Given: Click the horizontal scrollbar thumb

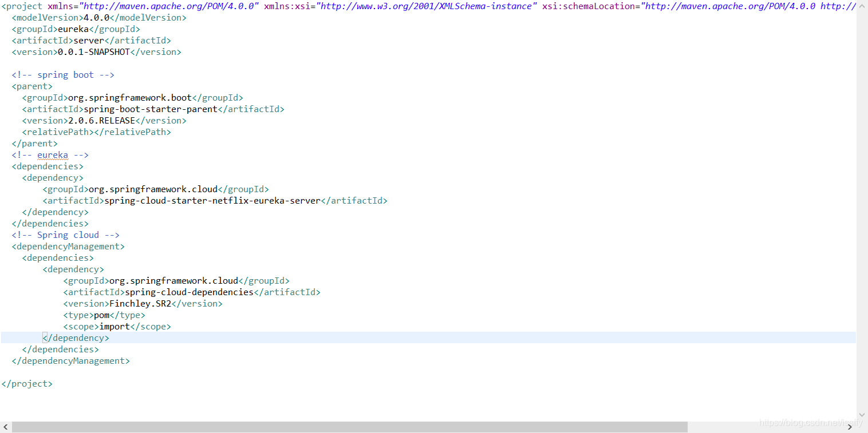Looking at the screenshot, I should pos(350,427).
